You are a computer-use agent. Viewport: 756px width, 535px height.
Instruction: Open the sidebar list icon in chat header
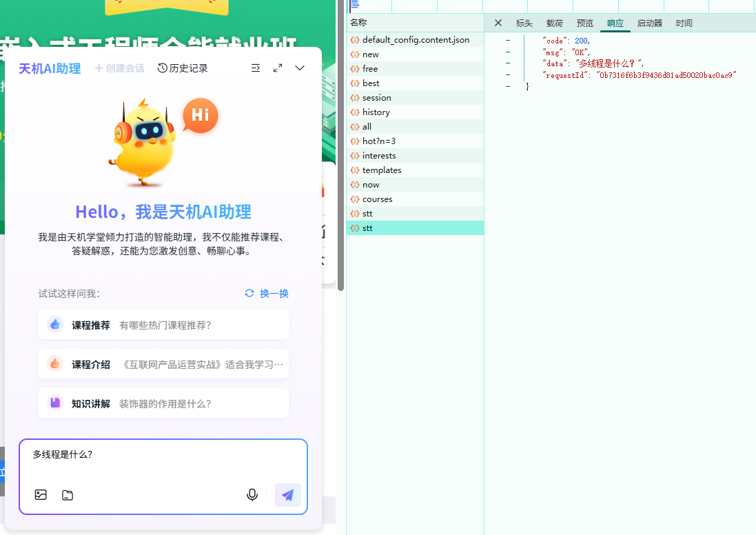click(x=256, y=68)
